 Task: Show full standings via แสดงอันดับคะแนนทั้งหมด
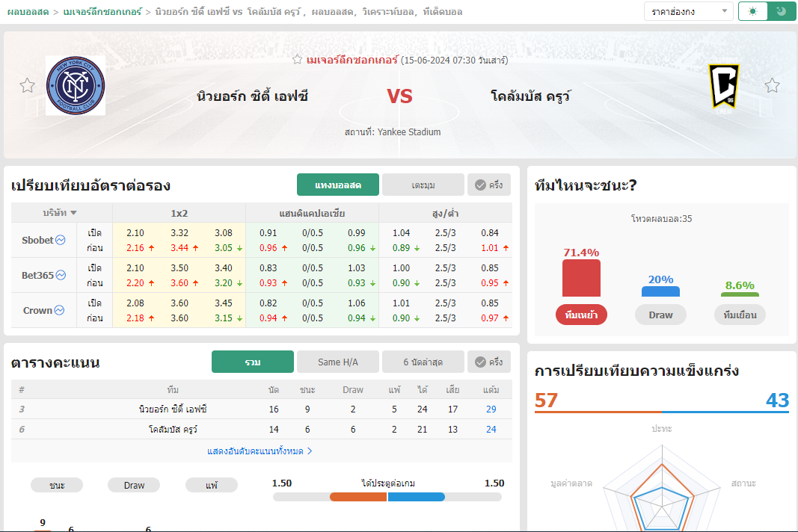[x=260, y=451]
